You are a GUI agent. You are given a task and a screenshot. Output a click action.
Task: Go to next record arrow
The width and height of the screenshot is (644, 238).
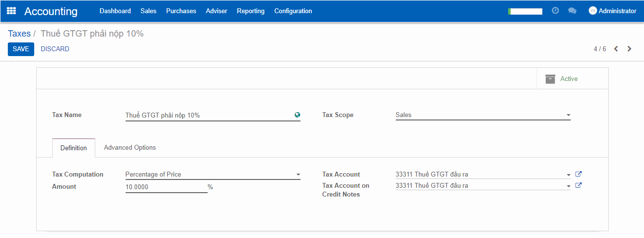[629, 49]
